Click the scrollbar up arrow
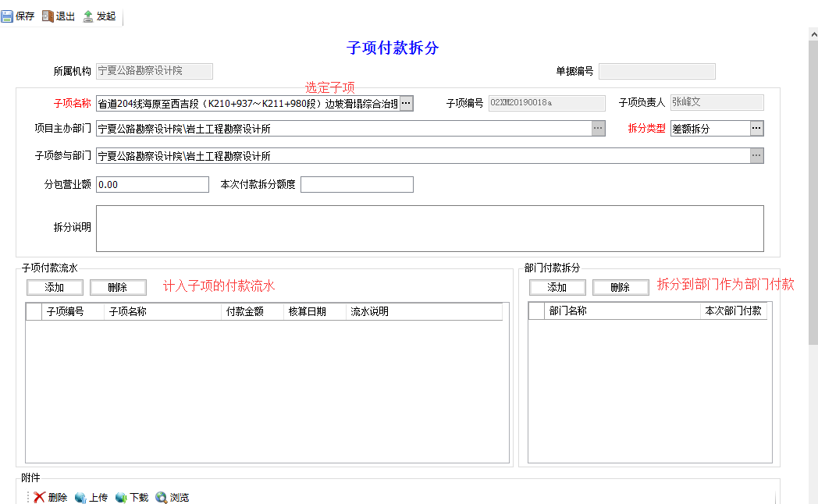The width and height of the screenshot is (818, 504). [x=813, y=34]
